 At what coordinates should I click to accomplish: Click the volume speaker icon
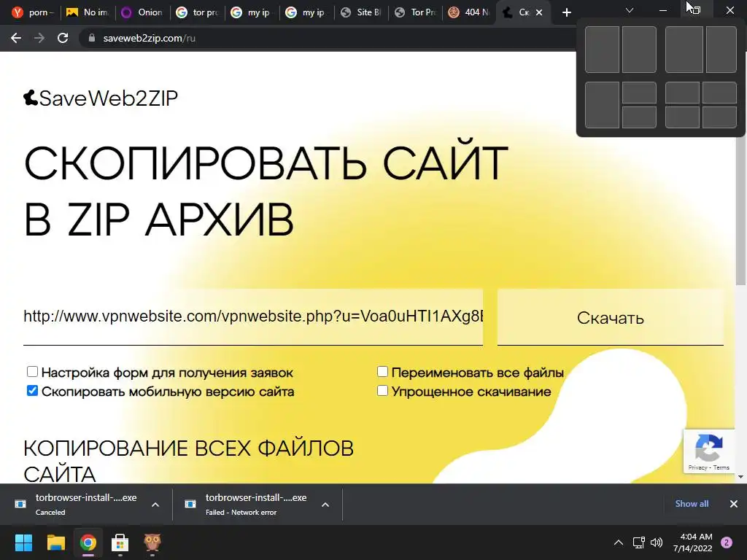[657, 542]
